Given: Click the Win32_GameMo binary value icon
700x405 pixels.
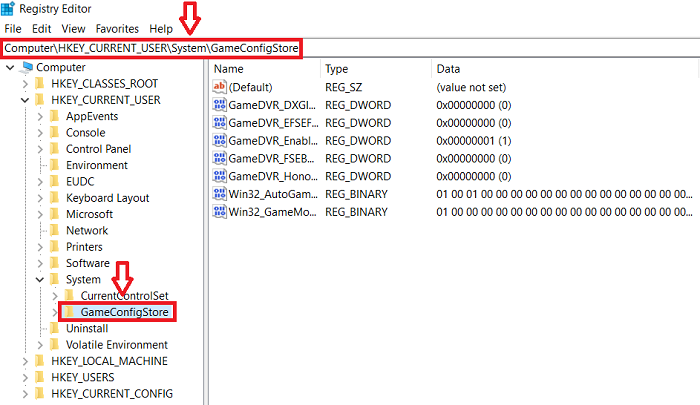Looking at the screenshot, I should point(219,212).
